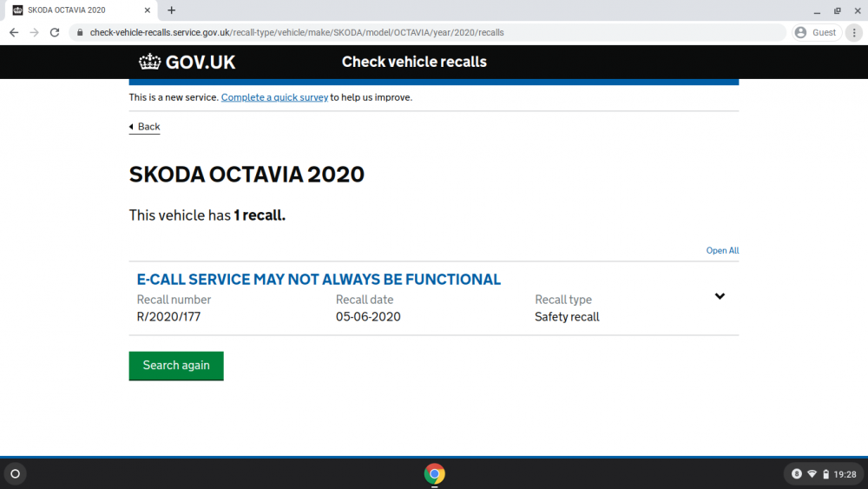This screenshot has height=489, width=868.
Task: Click Open All to expand recalls
Action: click(x=722, y=250)
